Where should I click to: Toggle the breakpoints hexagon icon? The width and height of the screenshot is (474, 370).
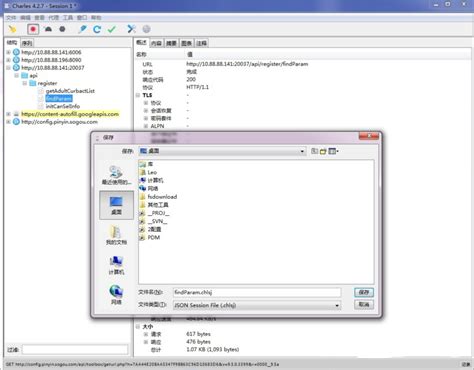coord(62,29)
